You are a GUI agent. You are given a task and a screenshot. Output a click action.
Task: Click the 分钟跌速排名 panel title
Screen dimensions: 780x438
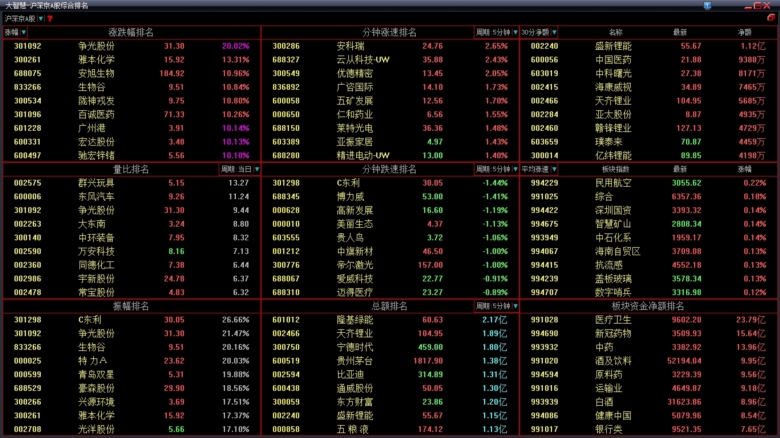(x=389, y=169)
